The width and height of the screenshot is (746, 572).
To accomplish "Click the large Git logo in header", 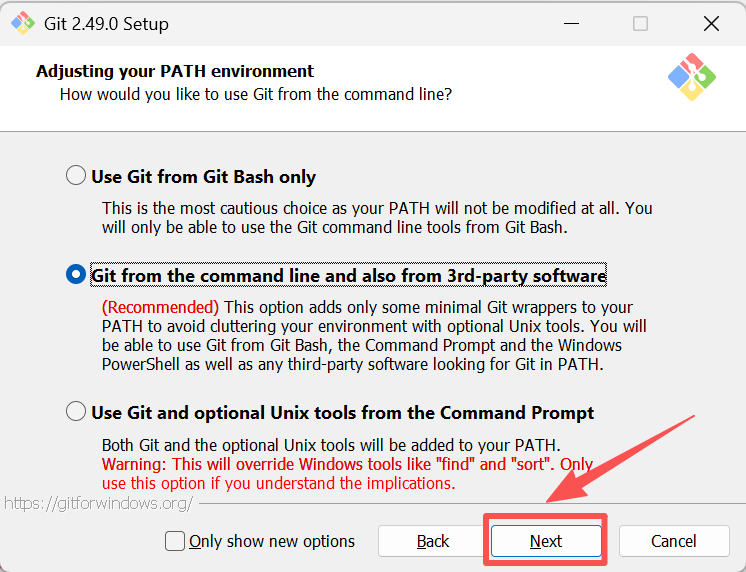I will click(692, 77).
